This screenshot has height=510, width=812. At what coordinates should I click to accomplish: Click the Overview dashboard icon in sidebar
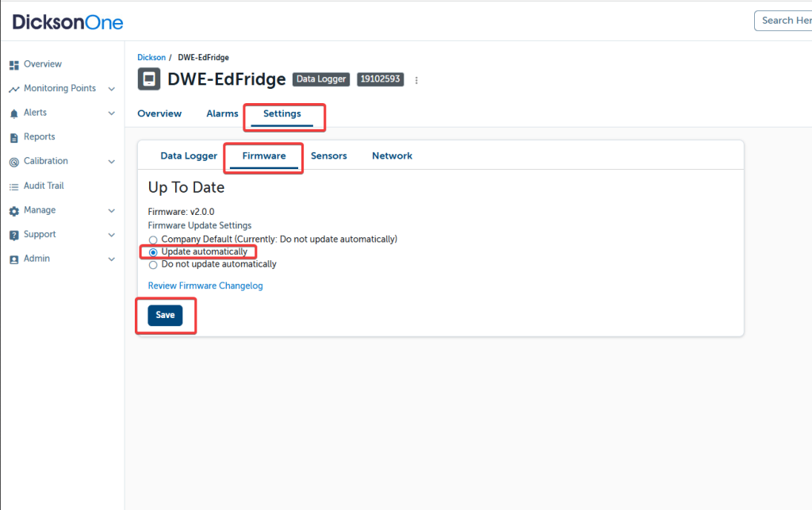[13, 64]
